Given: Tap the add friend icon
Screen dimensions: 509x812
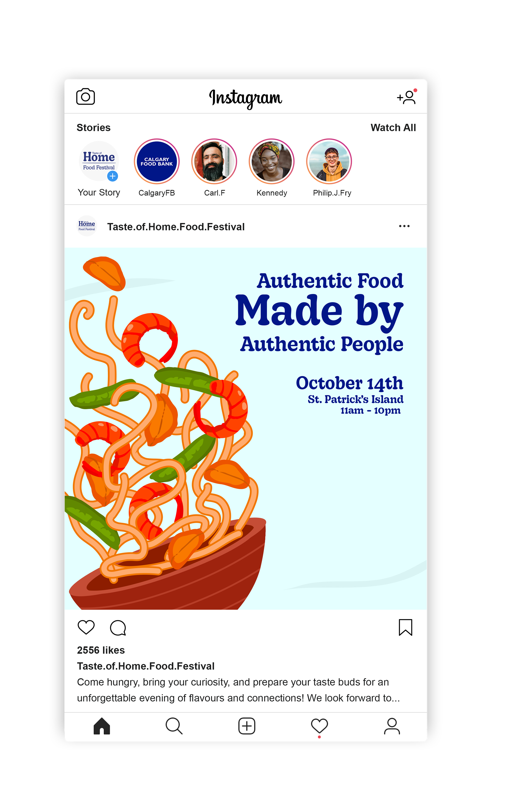Looking at the screenshot, I should (407, 97).
